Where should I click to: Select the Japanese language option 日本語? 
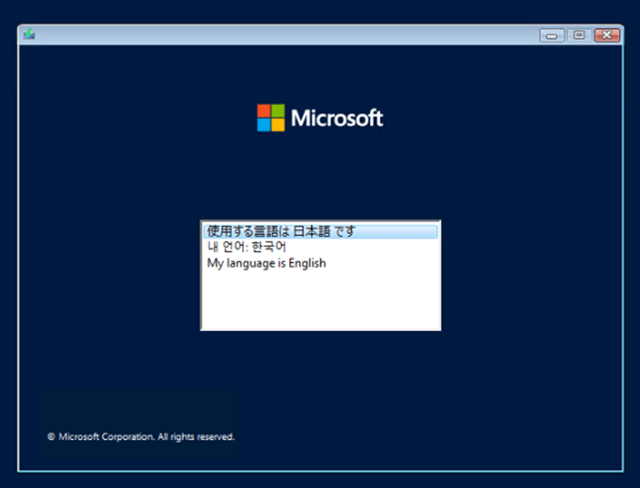320,232
